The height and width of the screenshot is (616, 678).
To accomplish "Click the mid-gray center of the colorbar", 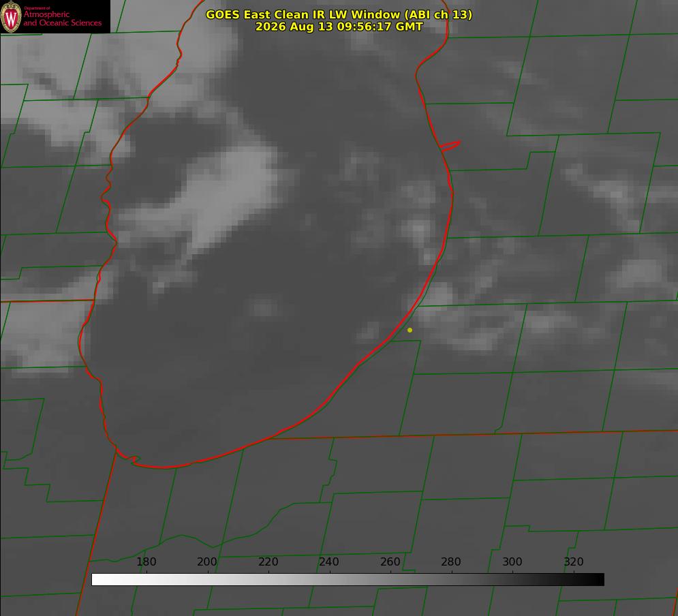I will pyautogui.click(x=348, y=579).
